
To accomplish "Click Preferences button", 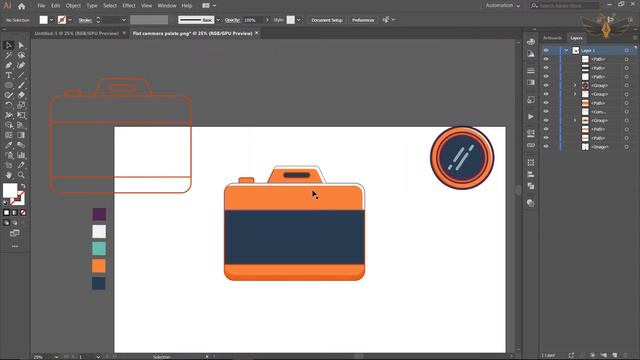I will click(x=363, y=20).
